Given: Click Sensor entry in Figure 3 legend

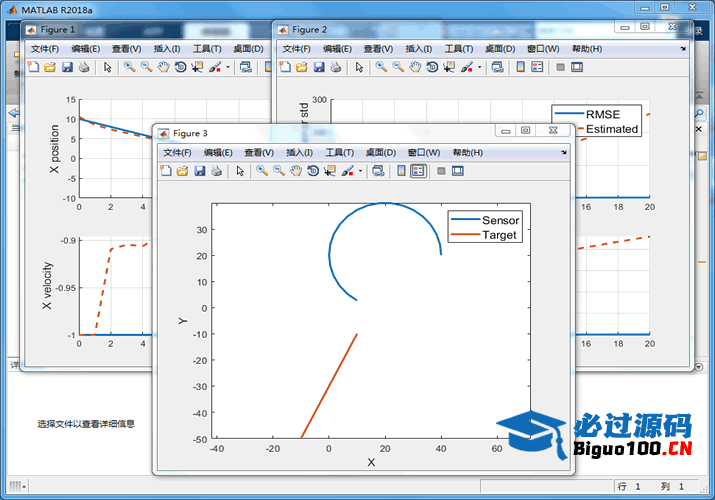Looking at the screenshot, I should [485, 220].
